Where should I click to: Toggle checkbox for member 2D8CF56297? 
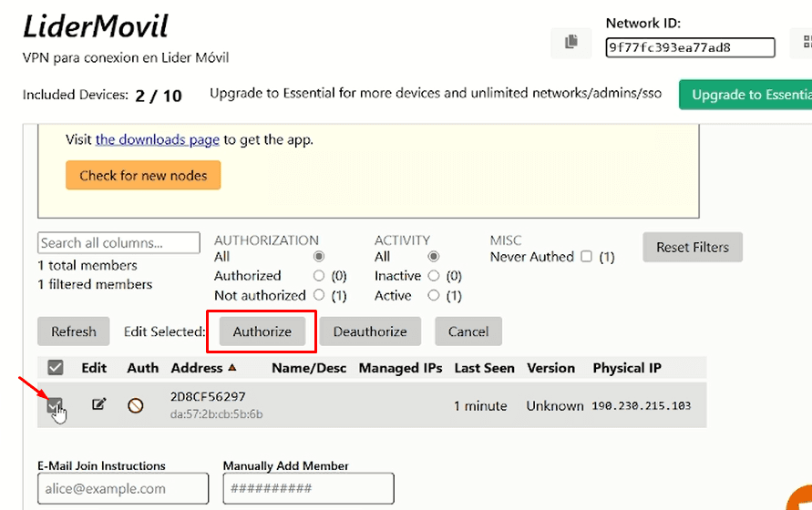[x=56, y=405]
